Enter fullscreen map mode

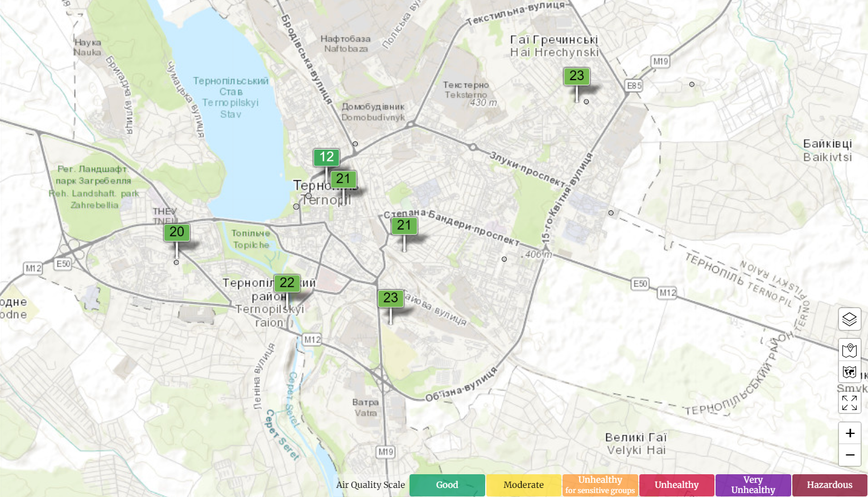849,403
